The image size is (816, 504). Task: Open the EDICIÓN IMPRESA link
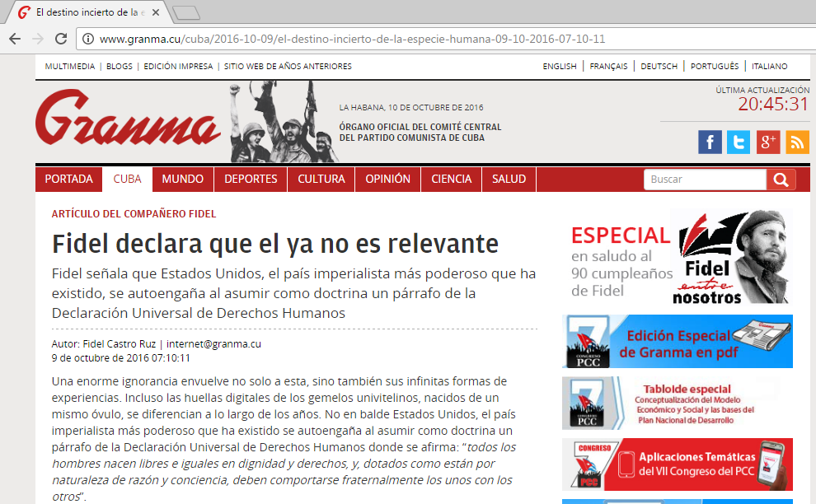pos(178,66)
